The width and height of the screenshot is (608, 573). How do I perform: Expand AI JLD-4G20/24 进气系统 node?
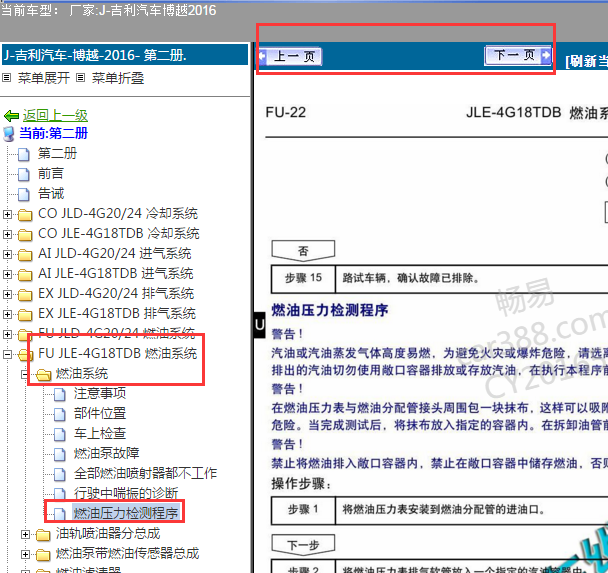pos(7,254)
